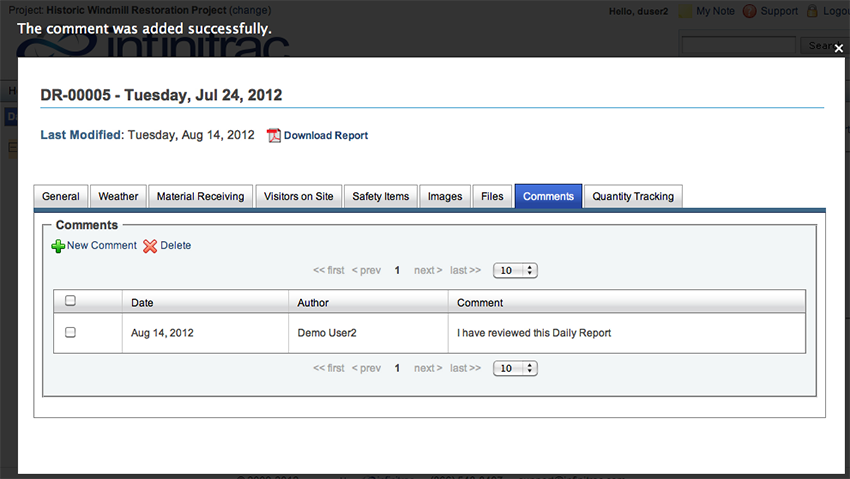This screenshot has width=850, height=479.
Task: Click the bottom 'last >>' pagination link
Action: (x=465, y=368)
